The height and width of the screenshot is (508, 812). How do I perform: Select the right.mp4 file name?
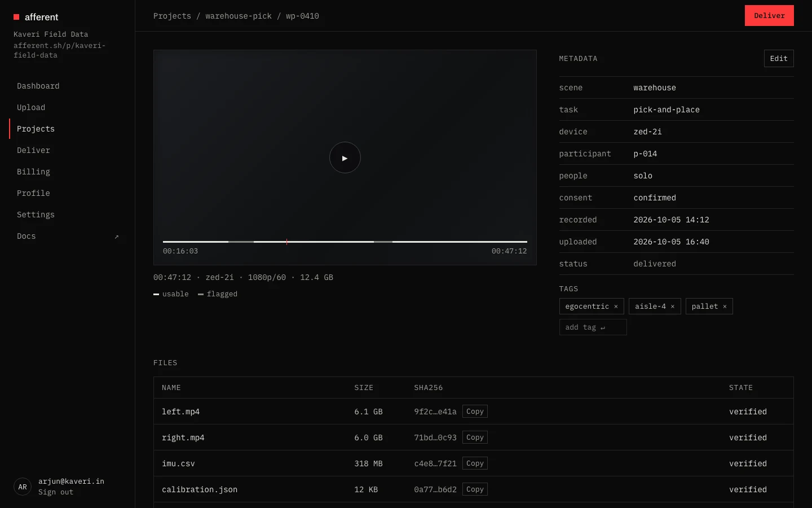click(x=183, y=437)
